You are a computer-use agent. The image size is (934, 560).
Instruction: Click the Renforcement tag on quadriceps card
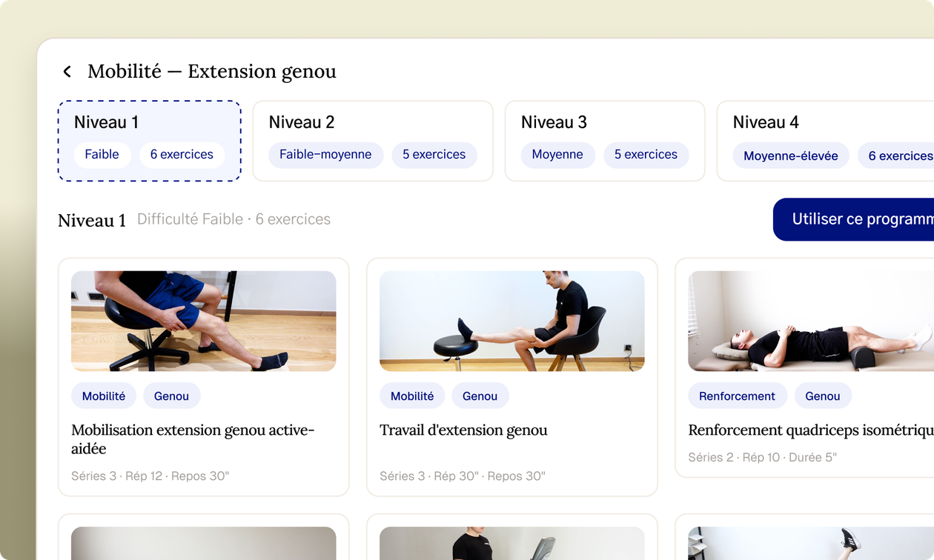(x=737, y=396)
